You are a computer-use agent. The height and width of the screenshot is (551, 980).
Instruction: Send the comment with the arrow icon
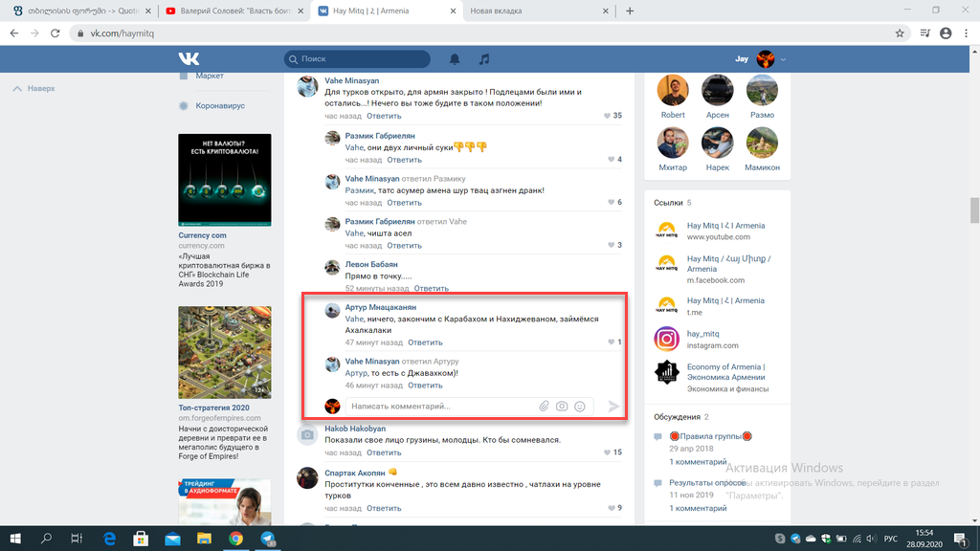point(612,406)
